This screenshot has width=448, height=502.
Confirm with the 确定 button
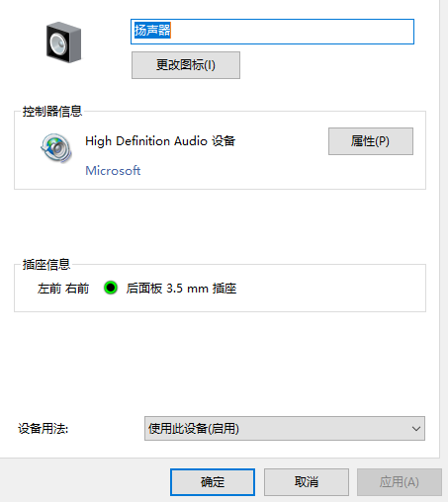[213, 482]
